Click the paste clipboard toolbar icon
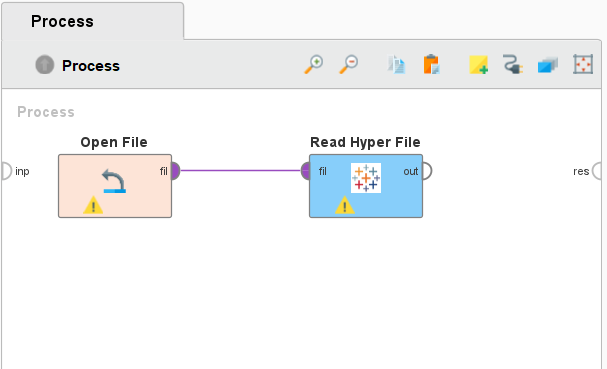 (431, 64)
